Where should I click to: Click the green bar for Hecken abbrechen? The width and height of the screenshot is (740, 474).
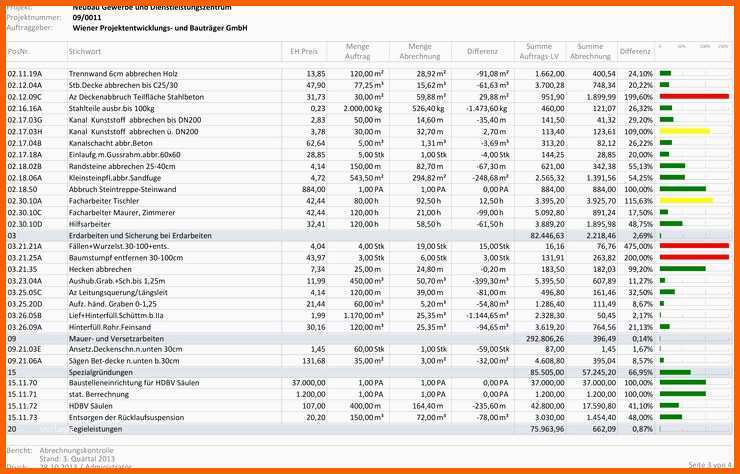[682, 269]
